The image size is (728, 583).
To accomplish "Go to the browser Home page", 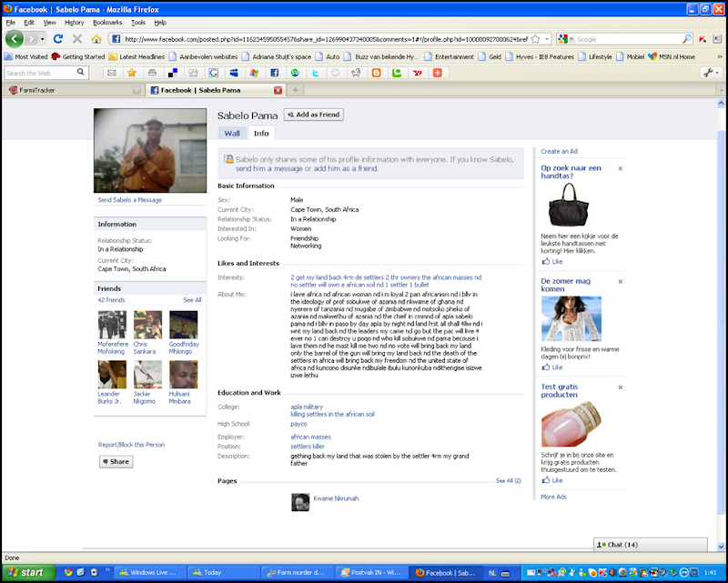I will tap(96, 39).
